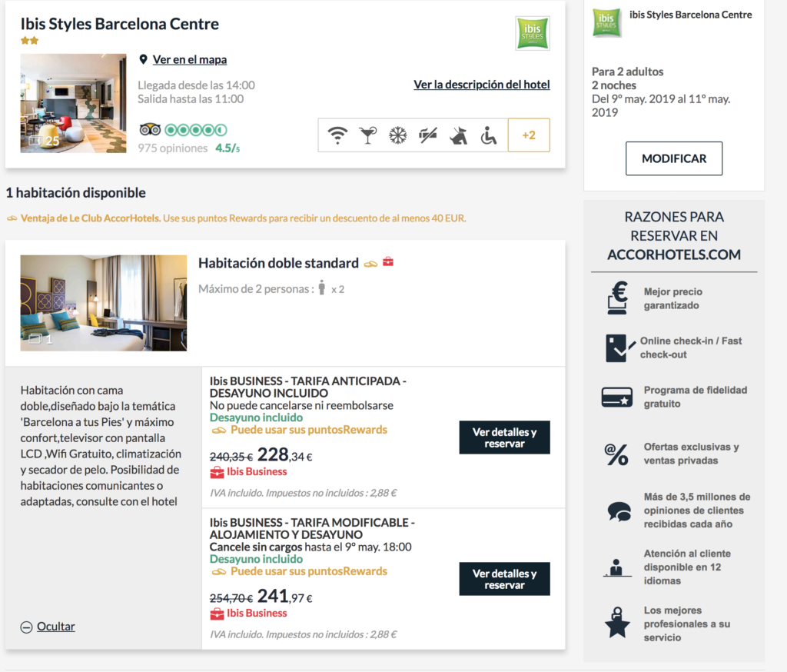787x672 pixels.
Task: Click the speech bubbles opinions icon
Action: click(x=619, y=511)
